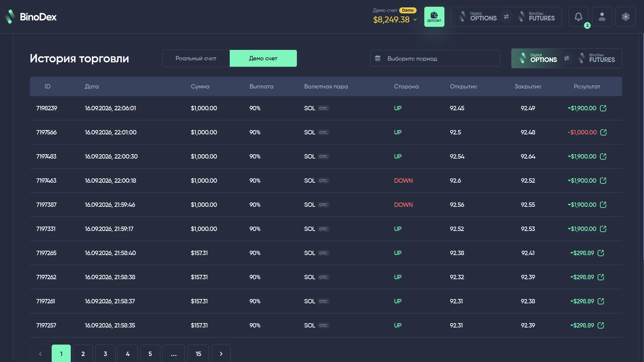Click DOWN in row 7197463
This screenshot has height=362, width=644.
coord(403,181)
